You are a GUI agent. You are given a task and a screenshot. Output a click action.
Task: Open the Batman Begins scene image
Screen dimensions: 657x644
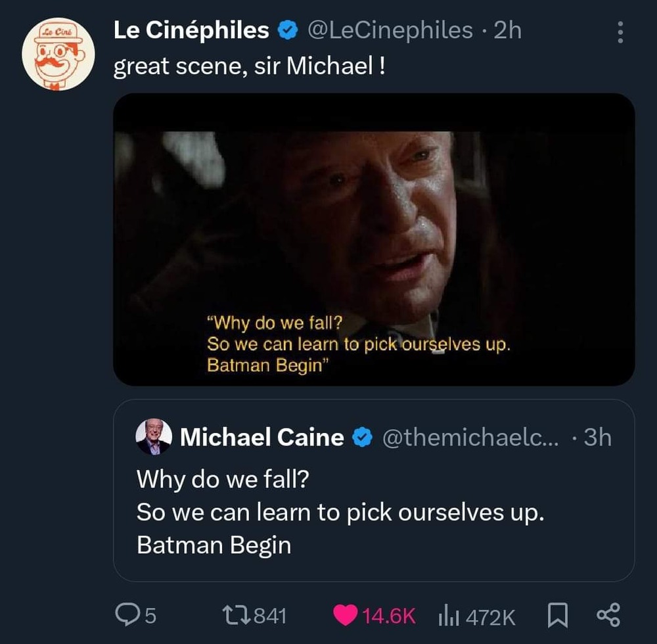(x=373, y=239)
